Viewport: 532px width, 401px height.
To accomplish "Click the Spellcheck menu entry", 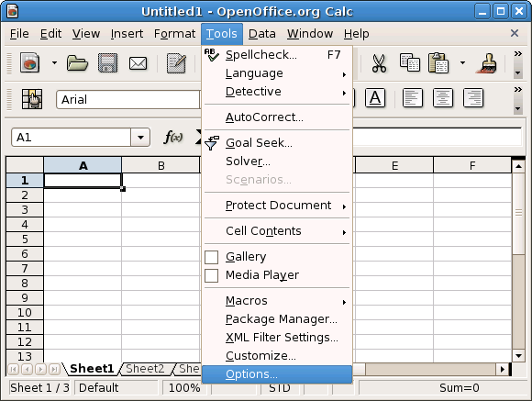I will click(x=277, y=55).
